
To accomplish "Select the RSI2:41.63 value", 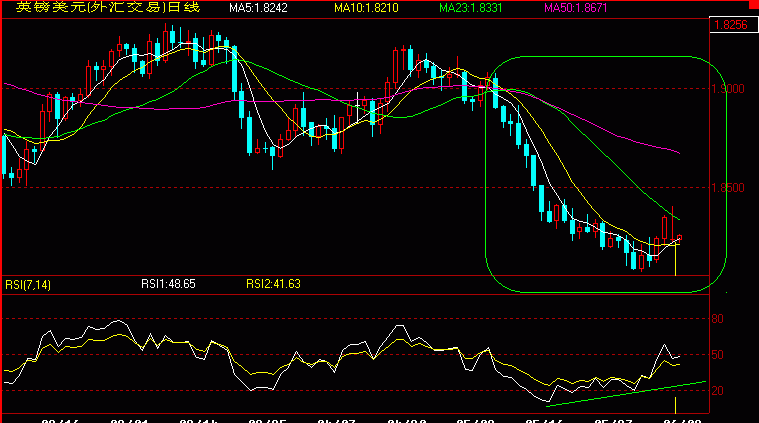I will [x=273, y=284].
